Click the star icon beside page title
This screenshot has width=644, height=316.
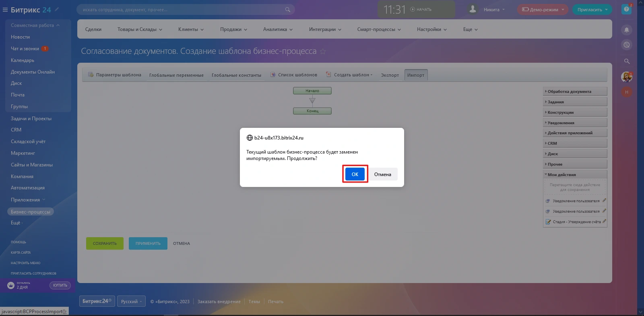point(322,51)
